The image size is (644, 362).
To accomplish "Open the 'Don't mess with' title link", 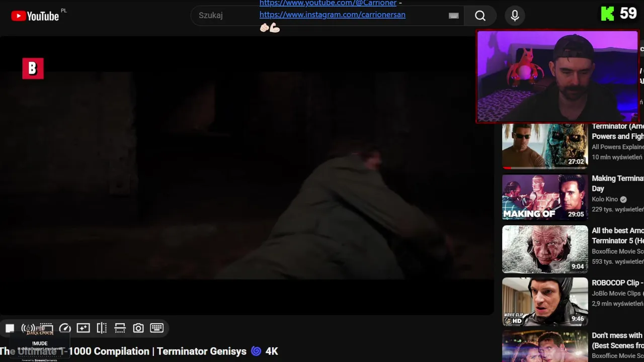I will click(618, 340).
